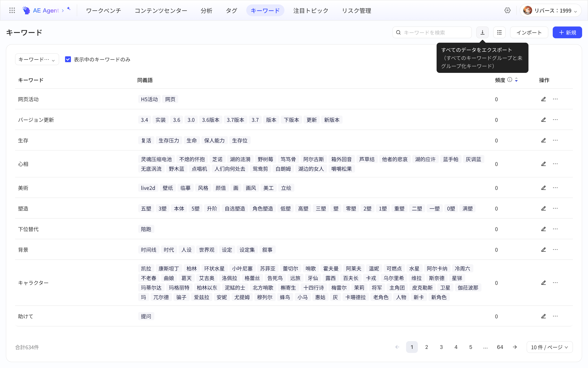Click the 新規 button

coord(567,32)
